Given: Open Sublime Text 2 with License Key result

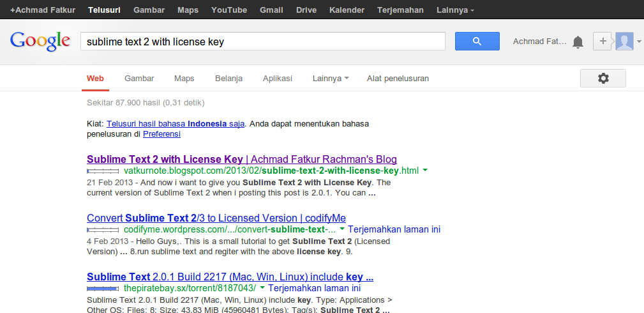Looking at the screenshot, I should coord(242,159).
